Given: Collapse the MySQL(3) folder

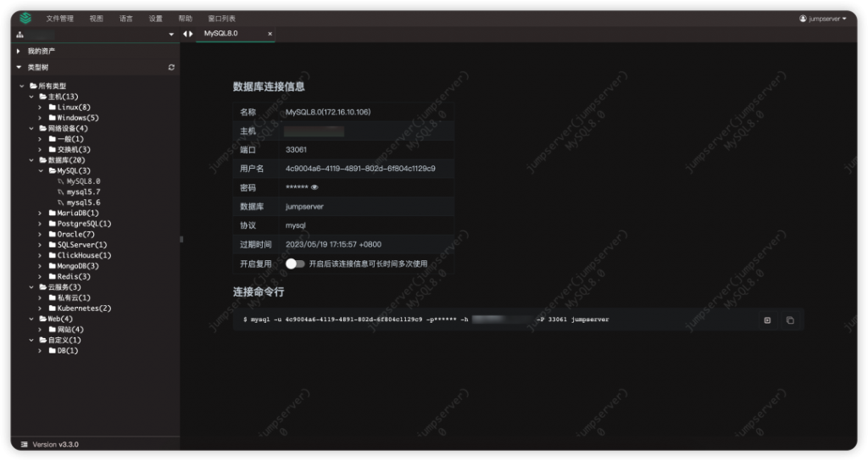Looking at the screenshot, I should click(41, 170).
